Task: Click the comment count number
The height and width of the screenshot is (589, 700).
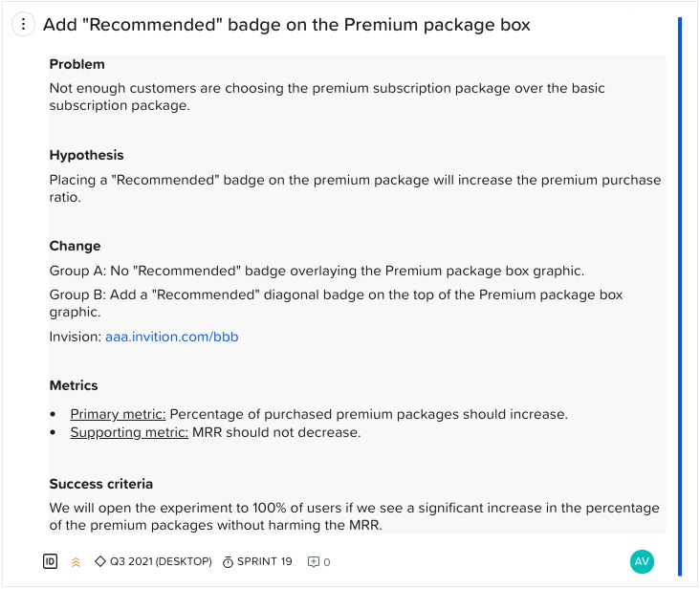Action: point(327,562)
